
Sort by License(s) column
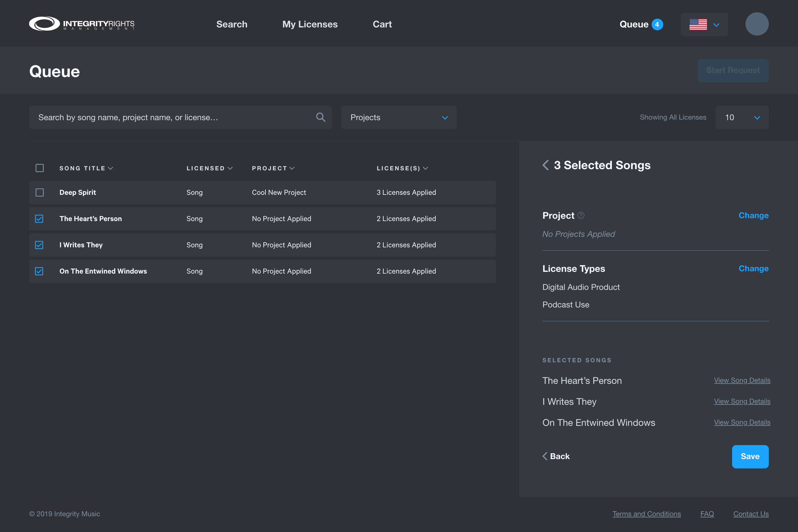tap(402, 168)
